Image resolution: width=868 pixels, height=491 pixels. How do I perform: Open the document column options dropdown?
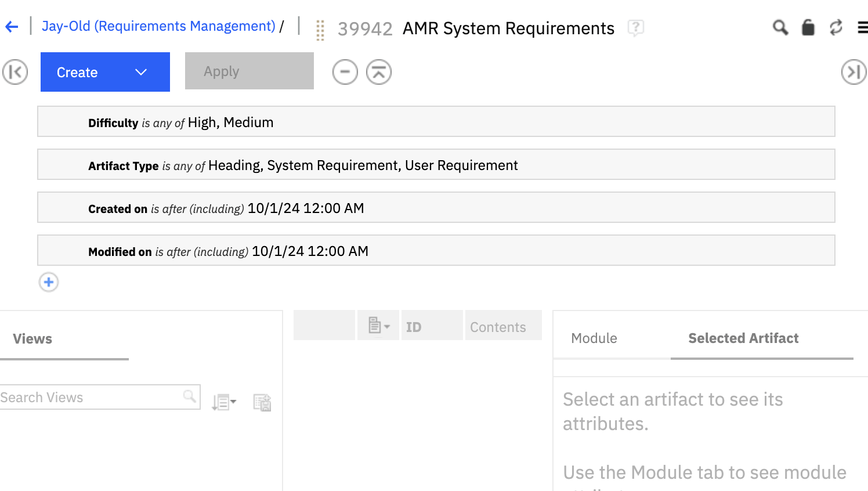click(378, 325)
